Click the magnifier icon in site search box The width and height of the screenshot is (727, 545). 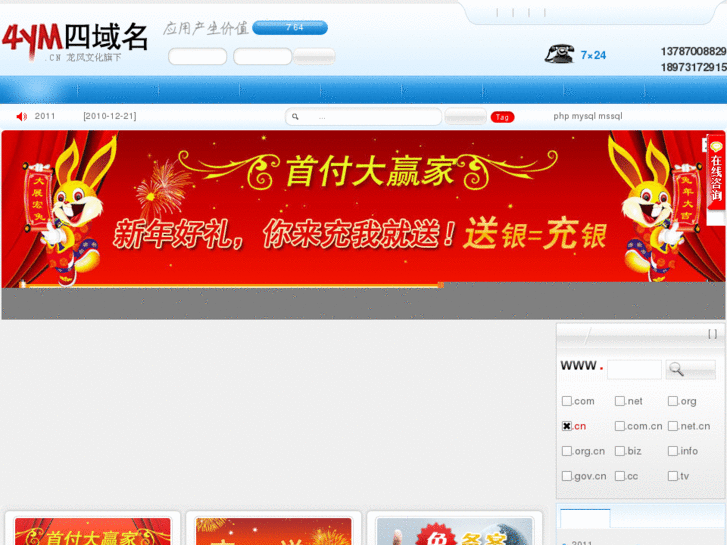295,116
